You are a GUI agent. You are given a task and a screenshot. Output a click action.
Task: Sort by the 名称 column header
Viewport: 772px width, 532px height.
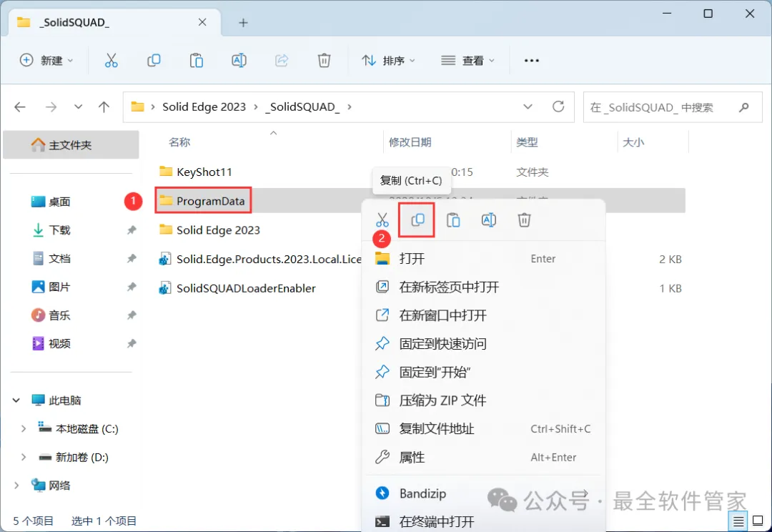pyautogui.click(x=179, y=142)
